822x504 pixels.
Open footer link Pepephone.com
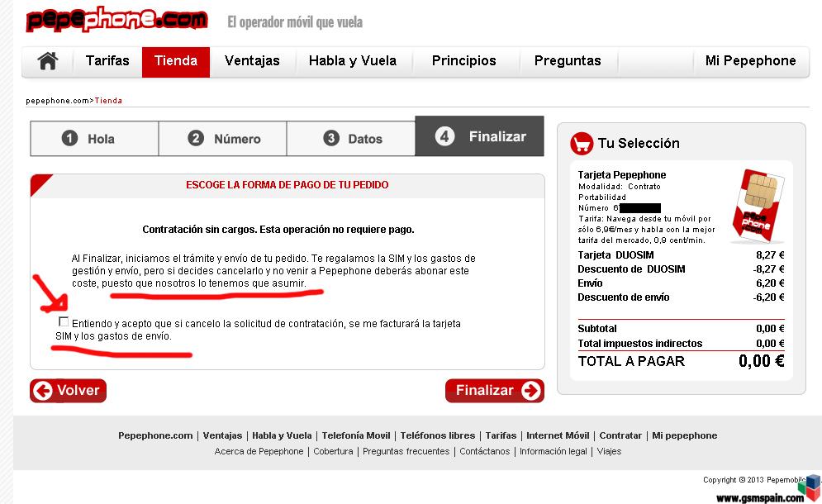tap(155, 435)
